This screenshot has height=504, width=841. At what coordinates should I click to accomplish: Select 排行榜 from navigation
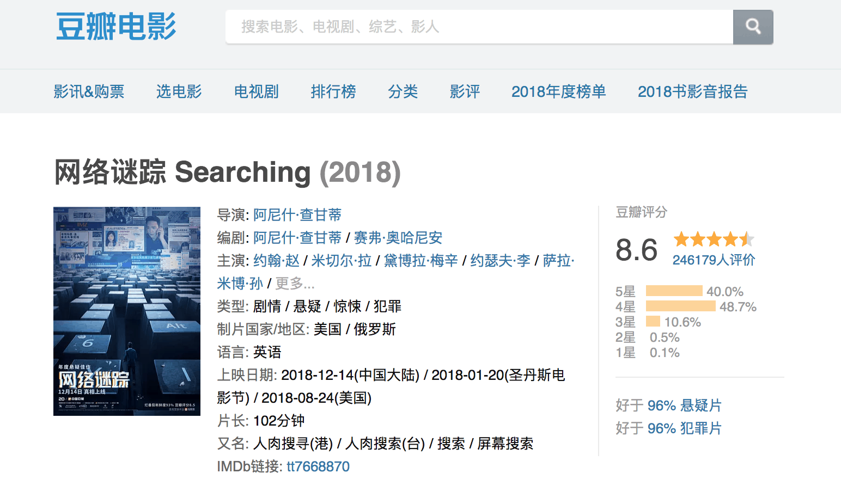click(333, 91)
